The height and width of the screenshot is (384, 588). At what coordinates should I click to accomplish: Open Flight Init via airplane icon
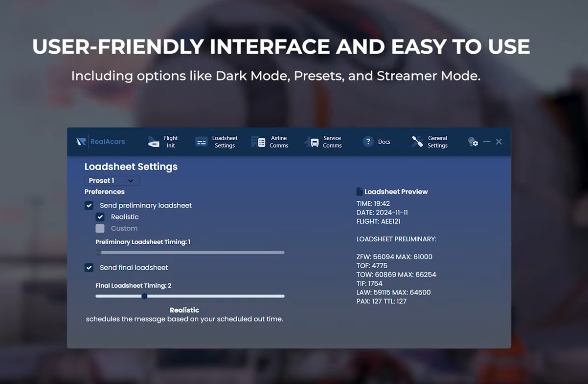point(154,142)
